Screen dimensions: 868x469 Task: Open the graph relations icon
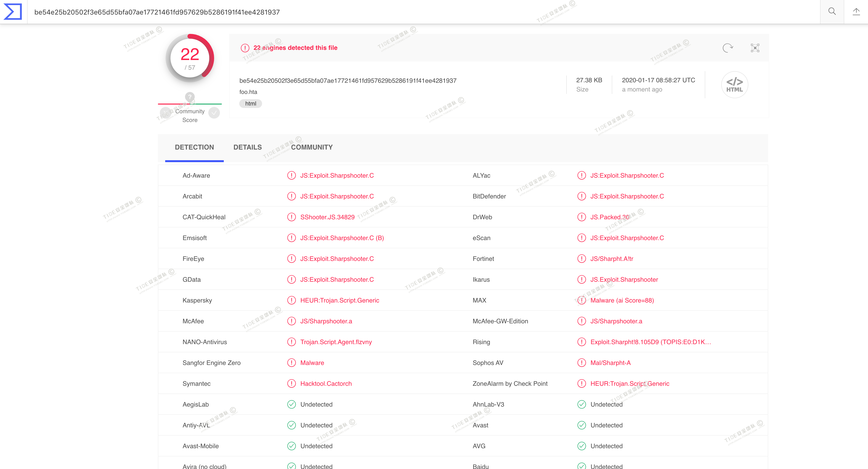755,48
